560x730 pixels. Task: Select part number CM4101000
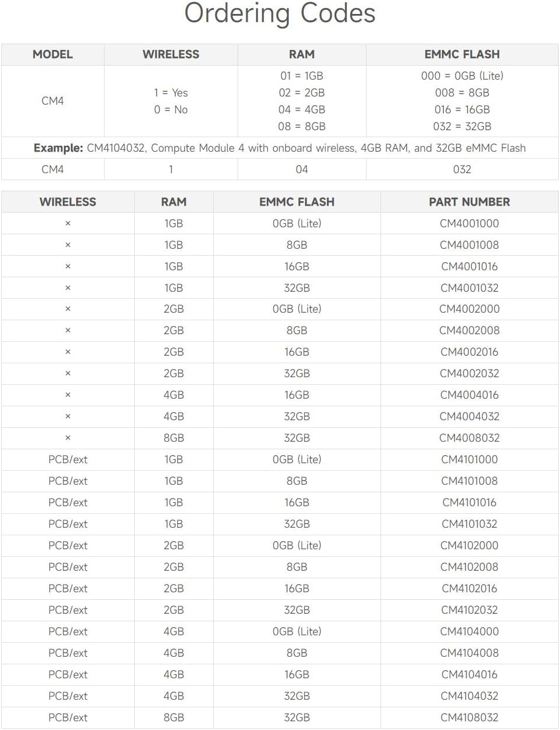click(469, 460)
